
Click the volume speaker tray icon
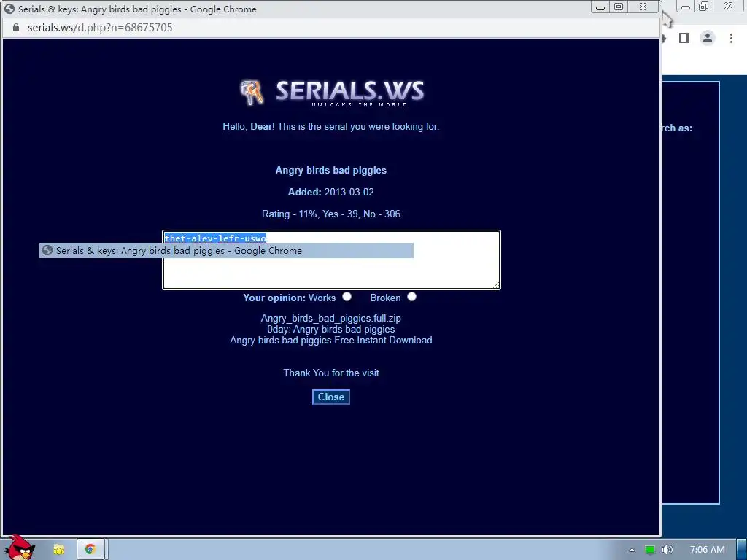point(667,550)
